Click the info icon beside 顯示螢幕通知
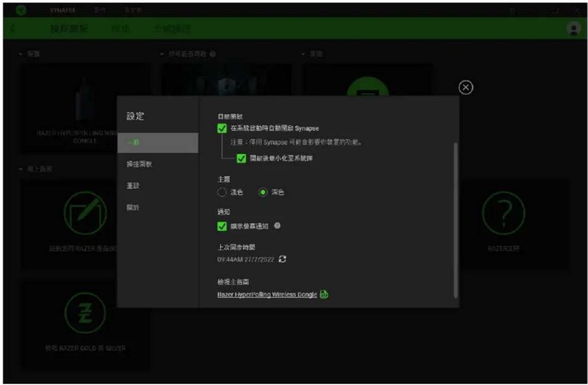Screen dimensions: 588x385 (x=277, y=226)
